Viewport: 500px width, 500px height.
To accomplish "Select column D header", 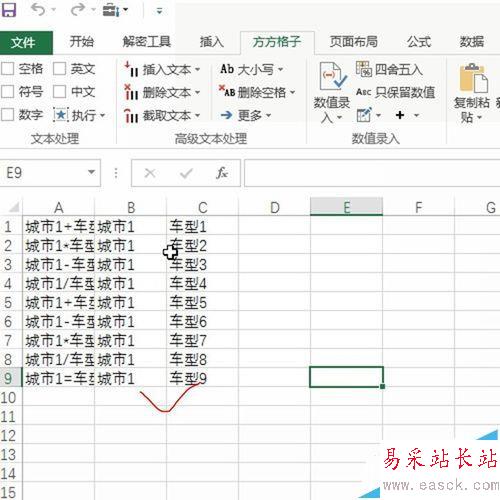I will (274, 207).
